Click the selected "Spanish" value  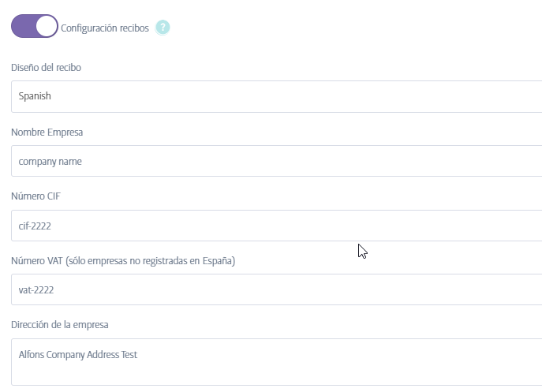pyautogui.click(x=36, y=96)
